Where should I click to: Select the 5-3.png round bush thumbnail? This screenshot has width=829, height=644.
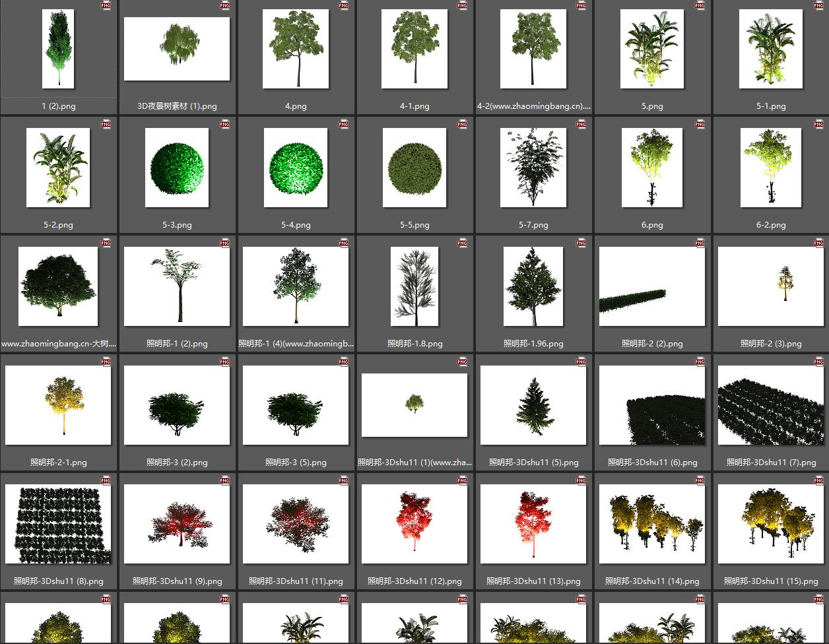[x=177, y=168]
